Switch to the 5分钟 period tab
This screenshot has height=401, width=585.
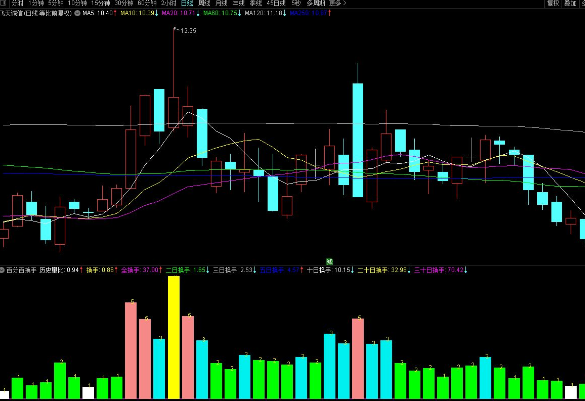coord(55,3)
